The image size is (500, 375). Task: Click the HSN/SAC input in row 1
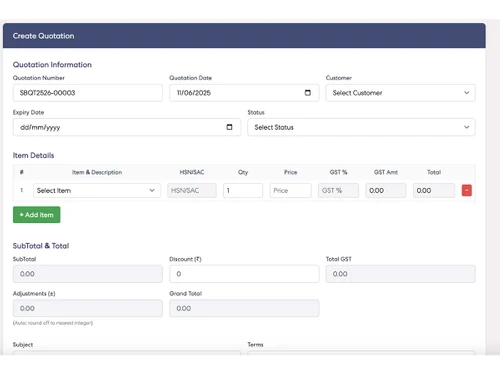[x=192, y=190]
